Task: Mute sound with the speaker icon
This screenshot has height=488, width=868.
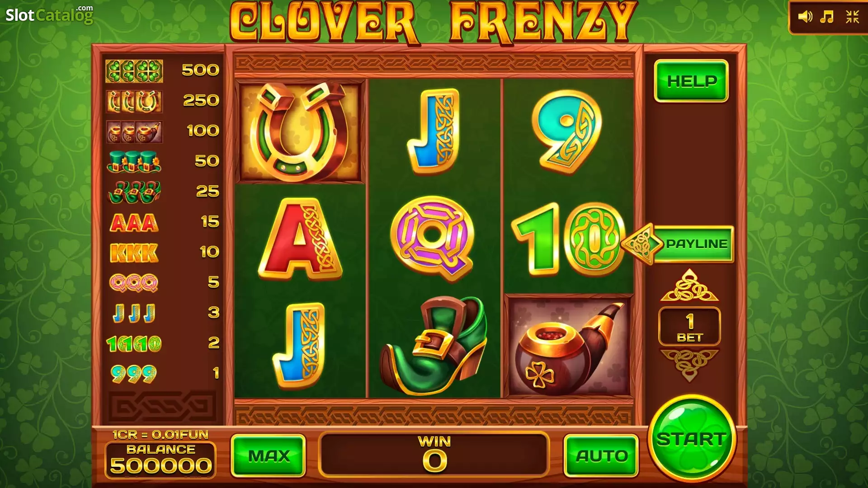Action: [x=805, y=17]
